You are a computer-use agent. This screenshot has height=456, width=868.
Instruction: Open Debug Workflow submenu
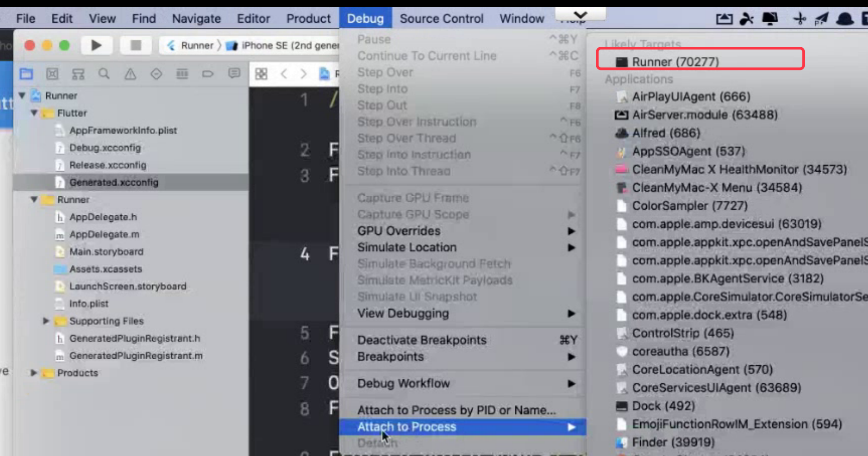(x=464, y=383)
